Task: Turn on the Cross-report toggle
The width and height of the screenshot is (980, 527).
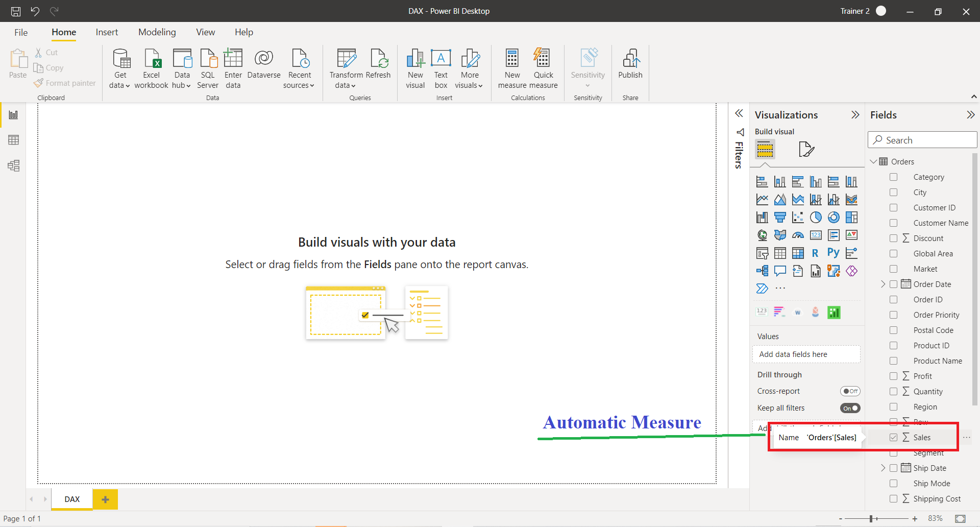Action: (x=850, y=391)
